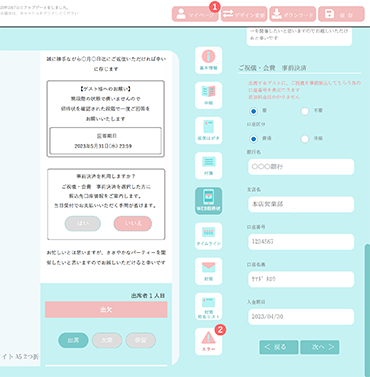Click the ご祝儀・会費 事前決済 heading
Image resolution: width=370 pixels, height=377 pixels.
[272, 68]
